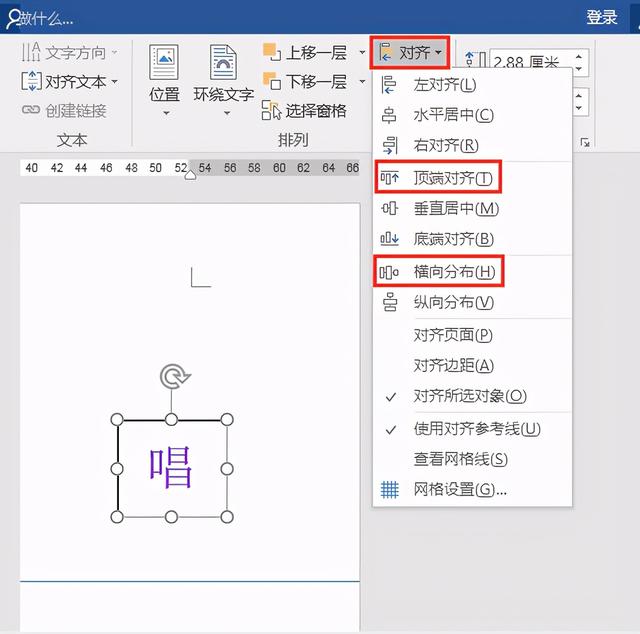Select the Align Left (左对齐) menu text

point(444,85)
